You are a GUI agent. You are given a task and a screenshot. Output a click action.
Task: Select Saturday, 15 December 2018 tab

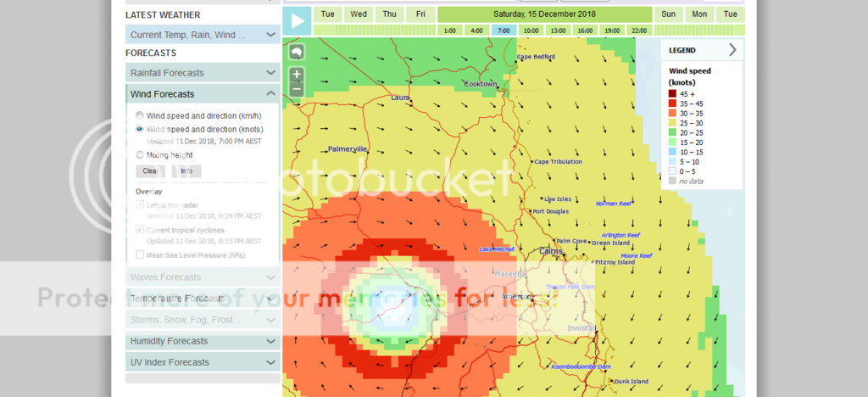point(545,14)
